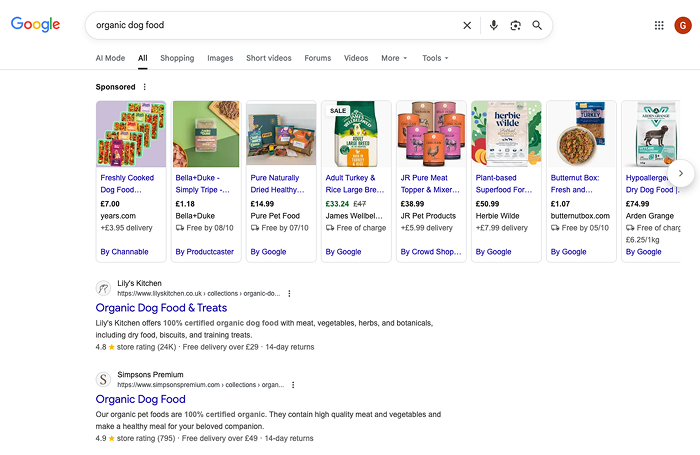Open options for Lily's Kitchen result
Screen dimensions: 700x455
coord(289,294)
